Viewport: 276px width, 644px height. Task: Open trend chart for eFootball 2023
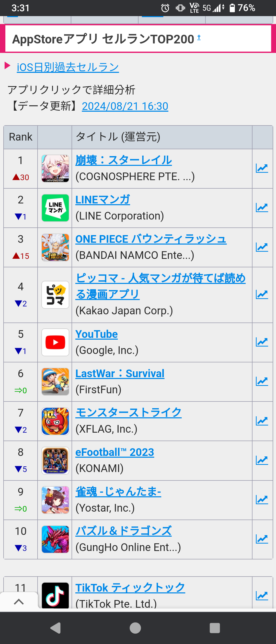pos(262,461)
